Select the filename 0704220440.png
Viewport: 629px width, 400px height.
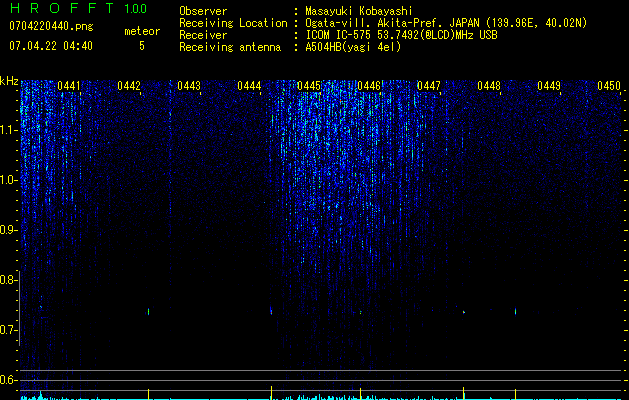[51, 26]
